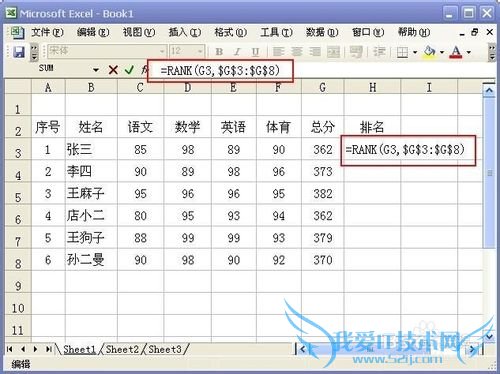The width and height of the screenshot is (500, 374).
Task: Click the fill color paint bucket
Action: [x=430, y=52]
